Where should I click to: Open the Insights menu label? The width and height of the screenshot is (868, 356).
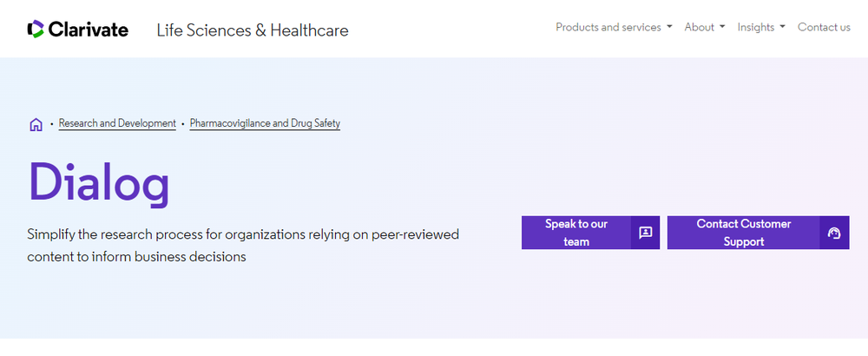pyautogui.click(x=755, y=27)
